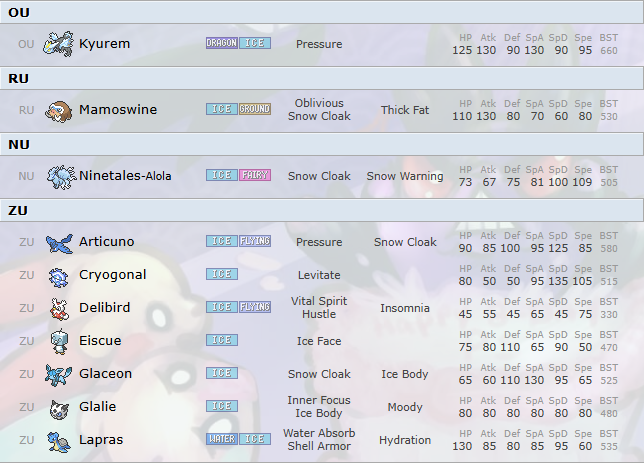644x463 pixels.
Task: Open the Kyurem entry name
Action: coord(104,44)
